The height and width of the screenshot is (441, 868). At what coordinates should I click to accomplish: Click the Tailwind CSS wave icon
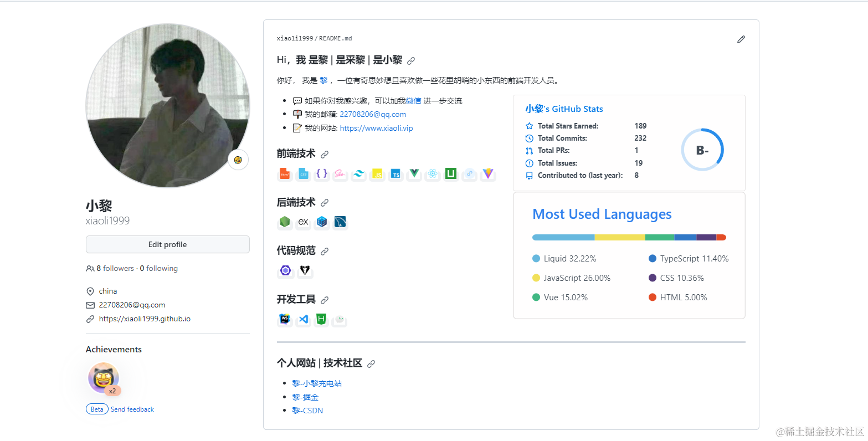pos(359,174)
